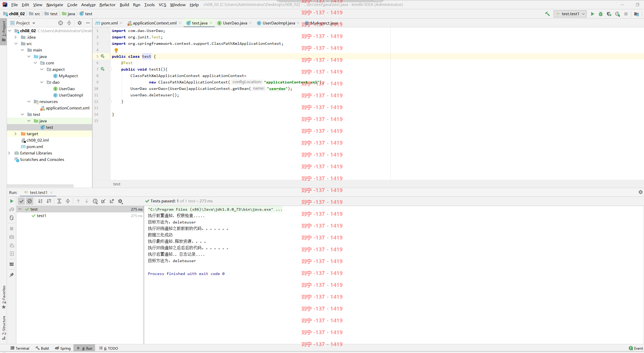644x353 pixels.
Task: Switch to applicationContext.xml editor tab
Action: [155, 23]
